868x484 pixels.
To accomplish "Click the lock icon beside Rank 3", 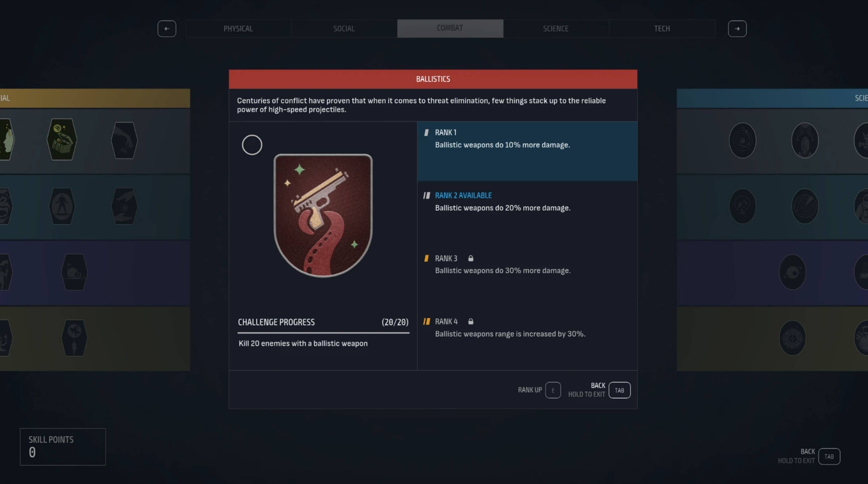I will pyautogui.click(x=471, y=258).
